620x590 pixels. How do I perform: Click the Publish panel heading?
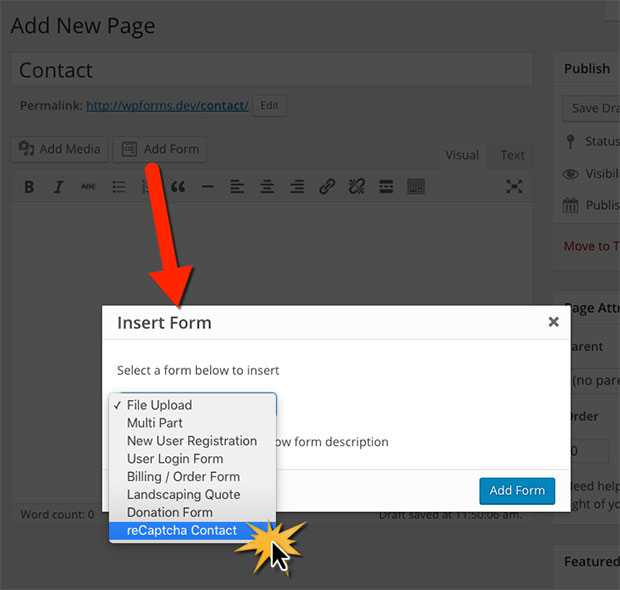coord(587,69)
